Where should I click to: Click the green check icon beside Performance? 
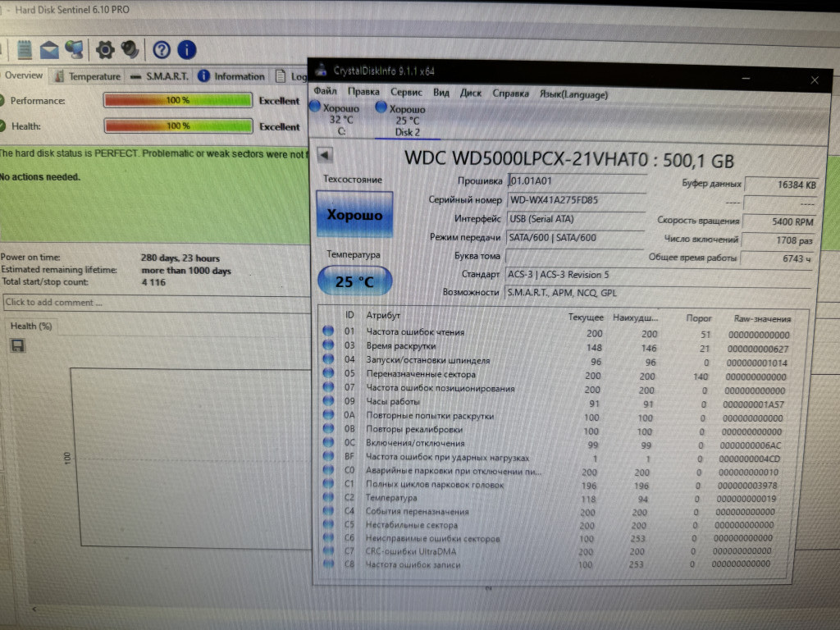click(x=2, y=100)
